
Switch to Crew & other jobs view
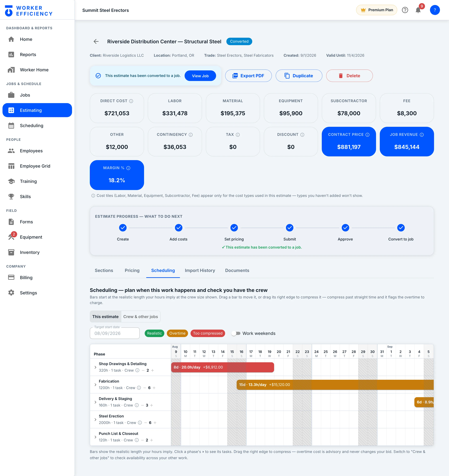[141, 317]
